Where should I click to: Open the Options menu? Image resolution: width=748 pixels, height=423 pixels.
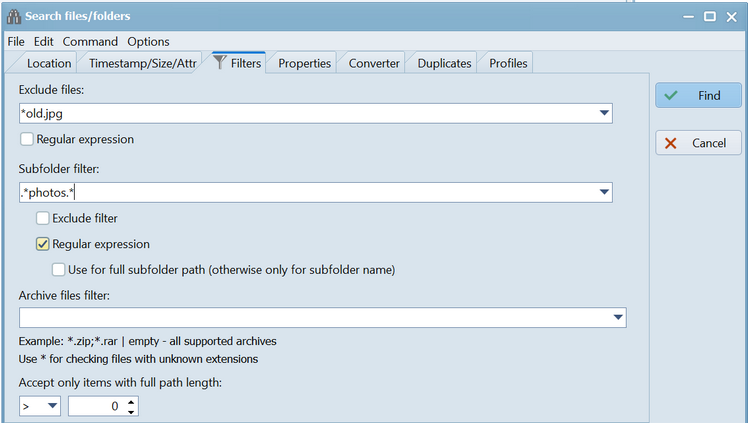(x=148, y=41)
